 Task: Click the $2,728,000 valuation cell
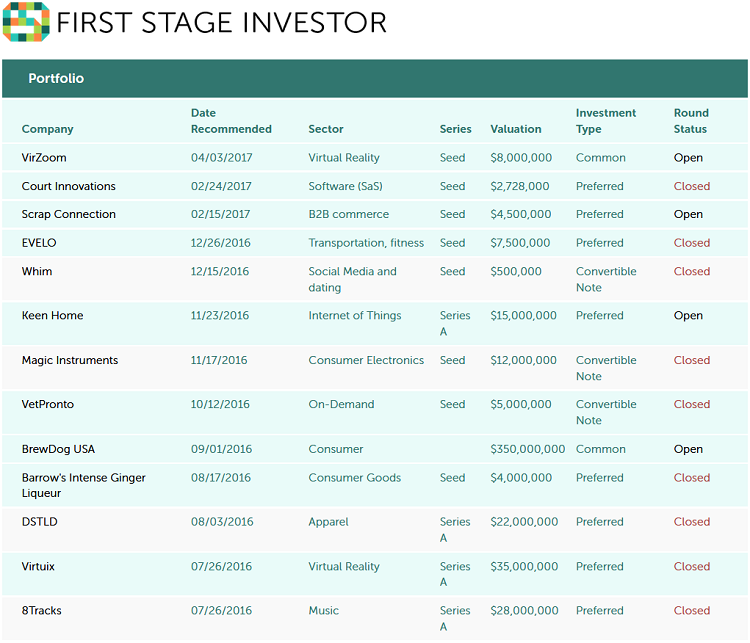pyautogui.click(x=519, y=186)
